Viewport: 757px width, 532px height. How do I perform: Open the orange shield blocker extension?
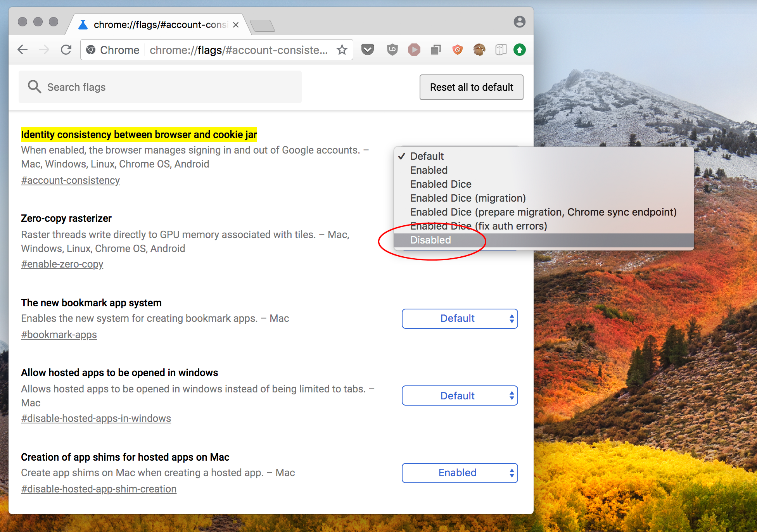coord(458,50)
